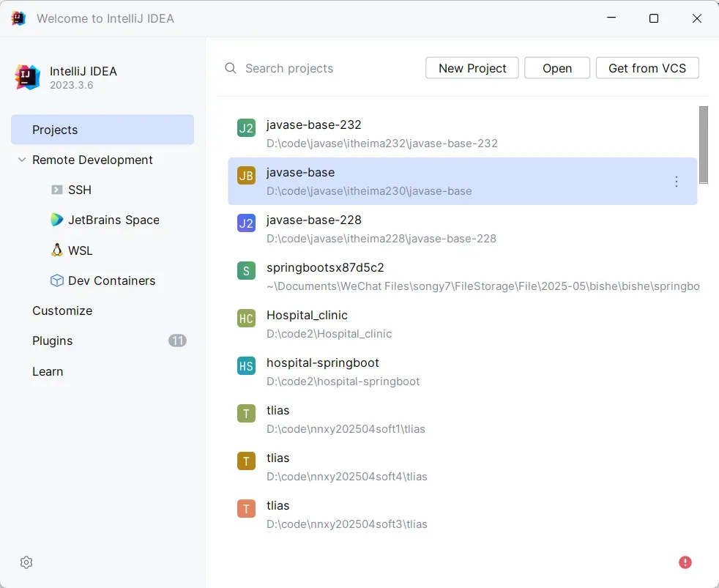Click the Open button
The width and height of the screenshot is (719, 588).
pos(557,68)
